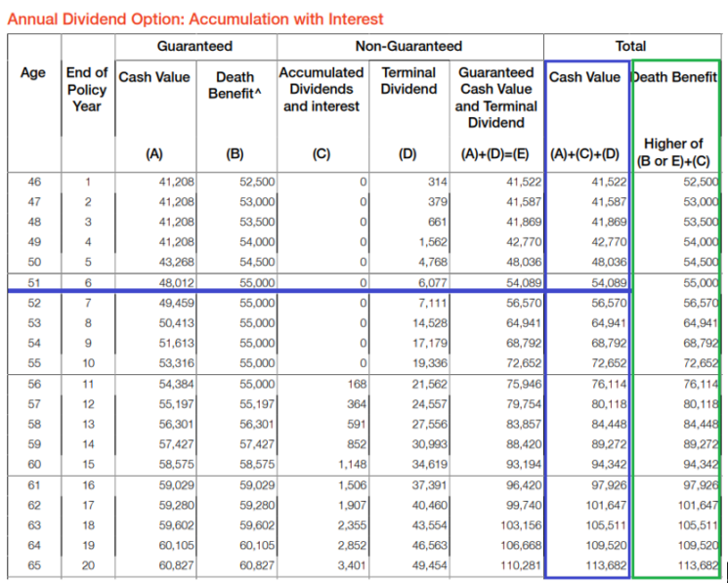
Task: Select the Death Benefit^ header under Guaranteed
Action: point(235,85)
